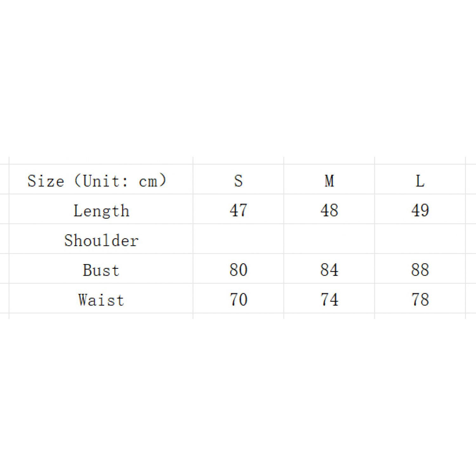Select the Waist value 70 cell
Viewport: 476px width, 476px height.
pyautogui.click(x=238, y=300)
